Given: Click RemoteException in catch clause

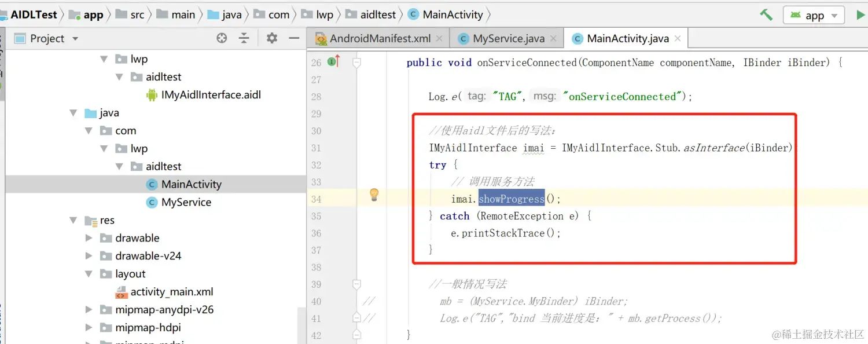Looking at the screenshot, I should pyautogui.click(x=521, y=216).
